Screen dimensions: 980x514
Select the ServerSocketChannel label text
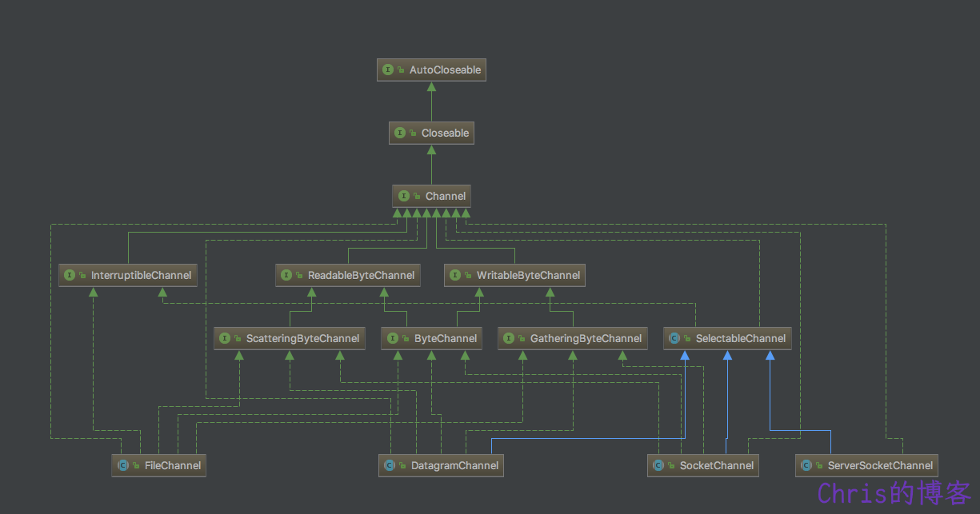tap(881, 465)
